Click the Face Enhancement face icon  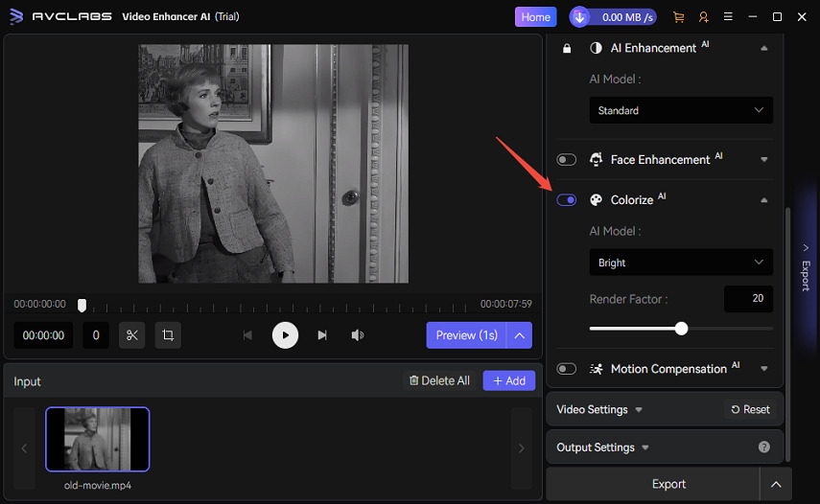click(x=596, y=159)
